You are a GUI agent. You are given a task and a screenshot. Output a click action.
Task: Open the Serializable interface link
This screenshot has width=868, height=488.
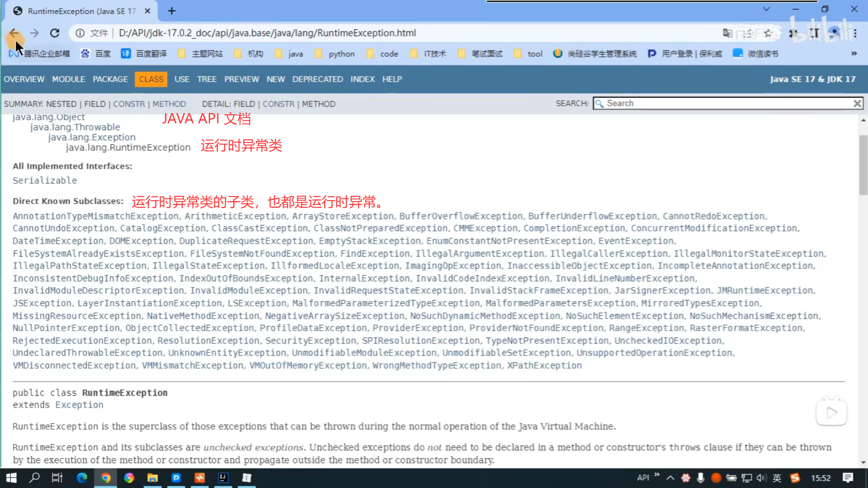pos(45,180)
